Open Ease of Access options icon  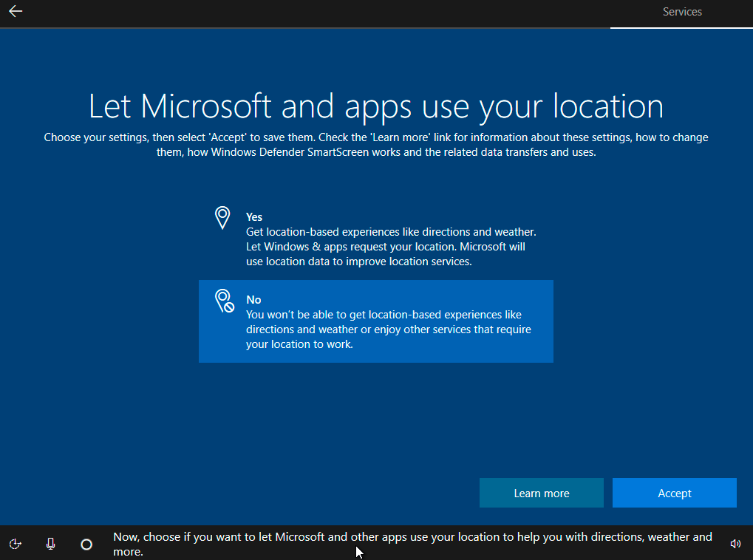click(16, 544)
